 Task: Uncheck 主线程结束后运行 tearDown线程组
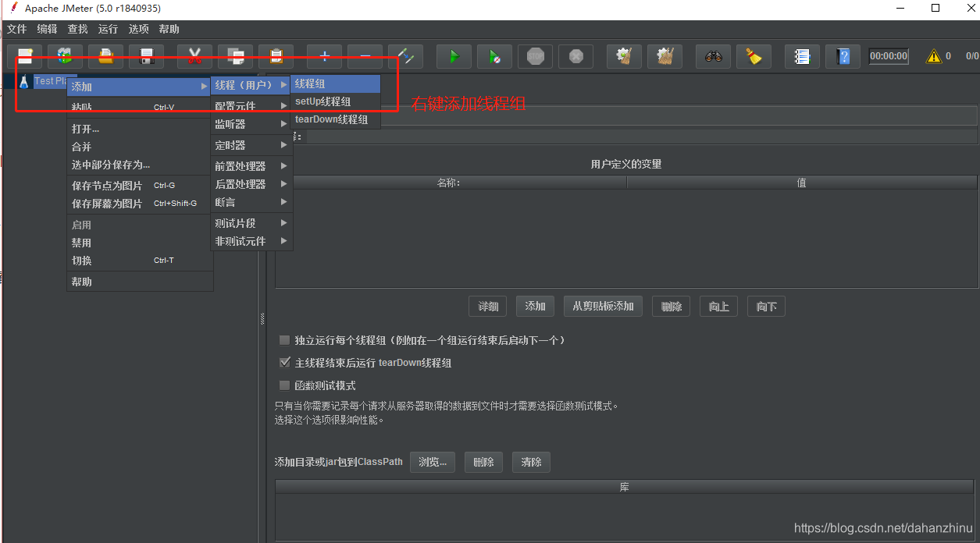tap(284, 363)
